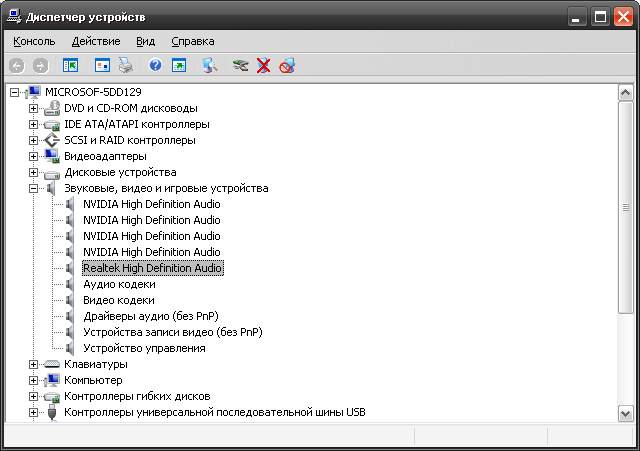640x451 pixels.
Task: Click the Show/Hide console tree icon
Action: pos(71,65)
